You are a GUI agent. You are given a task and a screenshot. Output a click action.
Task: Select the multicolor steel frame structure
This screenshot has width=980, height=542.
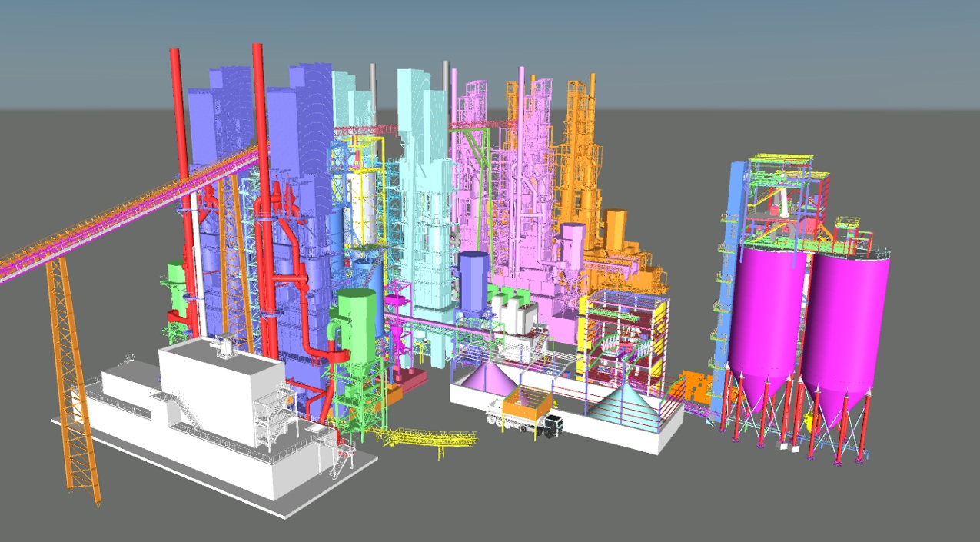[x=624, y=339]
